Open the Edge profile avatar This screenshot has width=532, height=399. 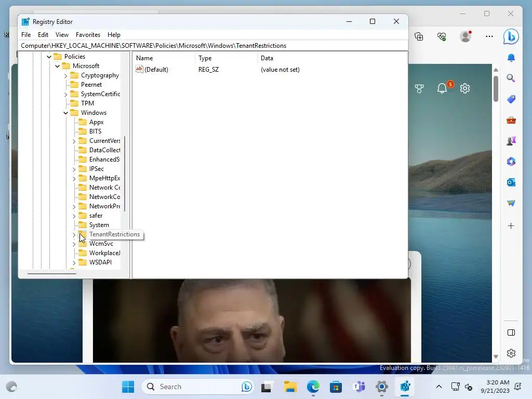(465, 36)
